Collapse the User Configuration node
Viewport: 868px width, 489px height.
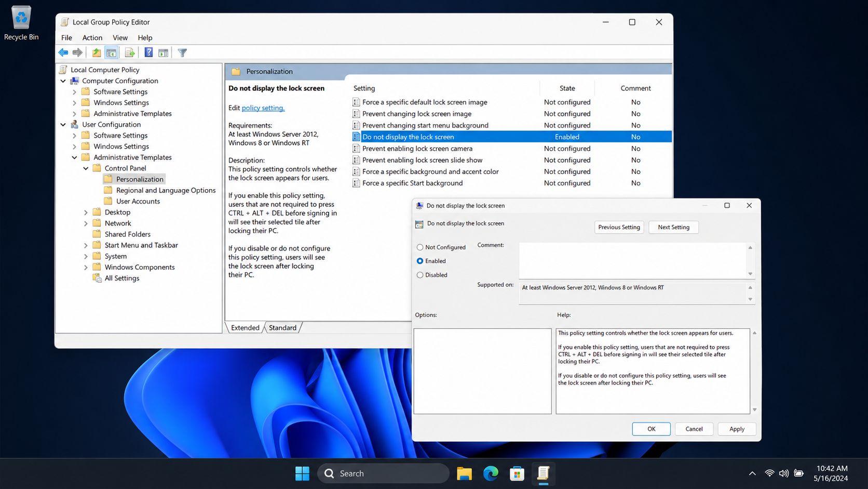click(63, 124)
